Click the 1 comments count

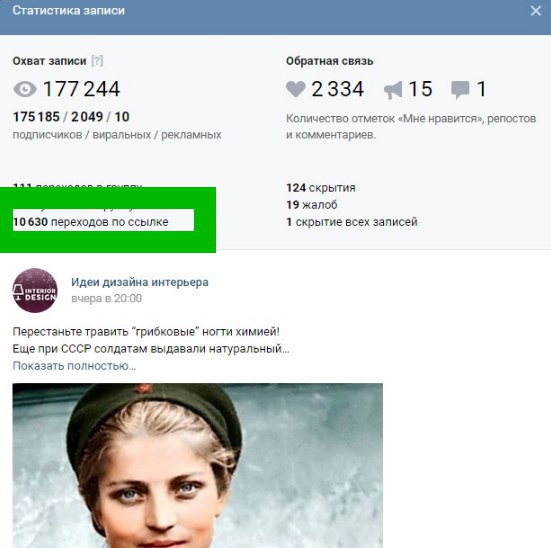coord(481,89)
